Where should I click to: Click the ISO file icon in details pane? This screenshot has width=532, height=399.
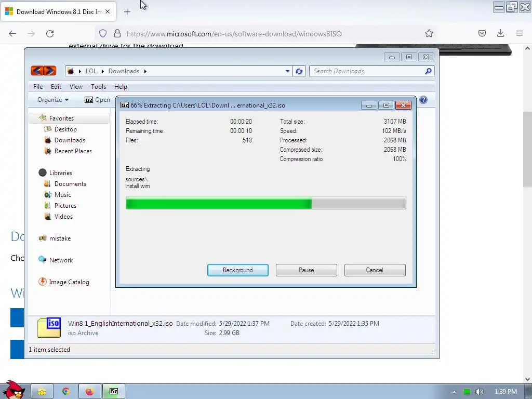49,327
